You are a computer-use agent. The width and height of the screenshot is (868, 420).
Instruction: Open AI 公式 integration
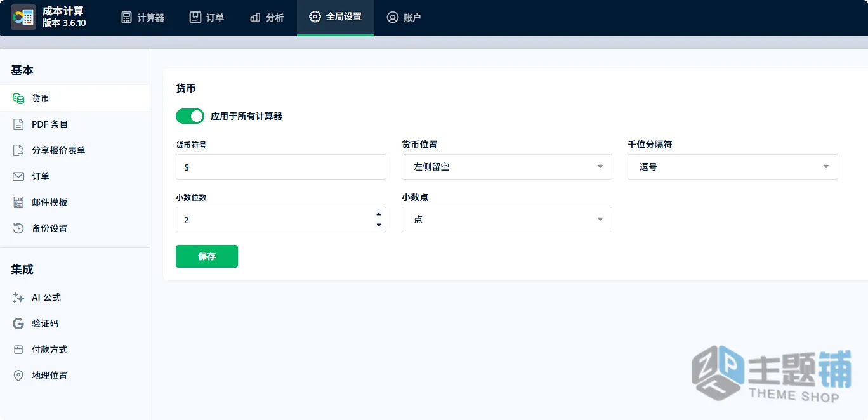coord(75,298)
